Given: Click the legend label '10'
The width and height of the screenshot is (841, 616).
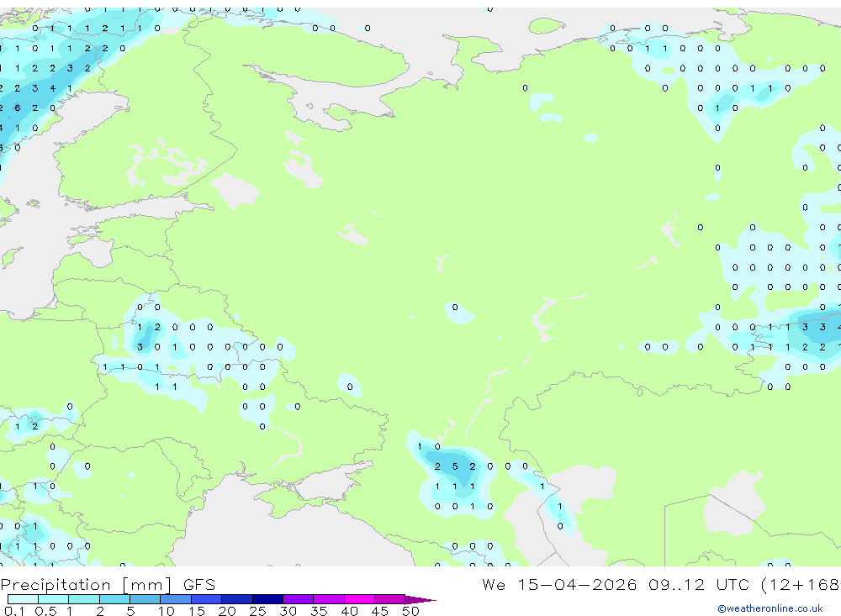Looking at the screenshot, I should click(x=166, y=611).
